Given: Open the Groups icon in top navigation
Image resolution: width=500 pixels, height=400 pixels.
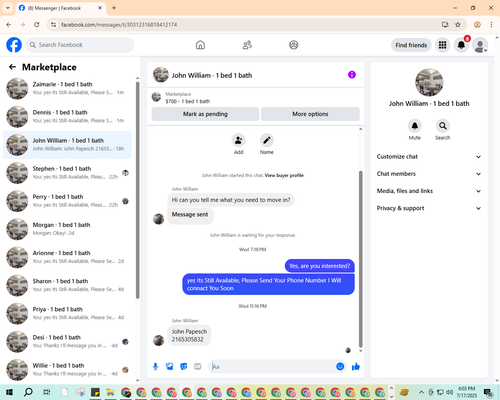Looking at the screenshot, I should point(294,45).
